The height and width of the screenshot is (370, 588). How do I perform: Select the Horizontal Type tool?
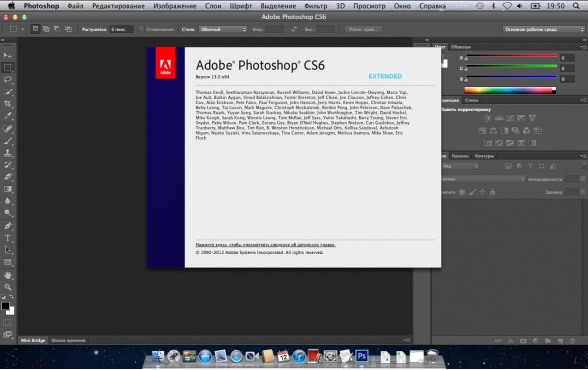8,238
